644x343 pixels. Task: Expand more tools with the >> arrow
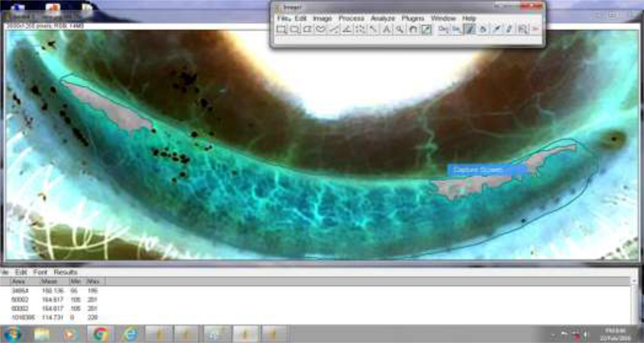tap(536, 30)
